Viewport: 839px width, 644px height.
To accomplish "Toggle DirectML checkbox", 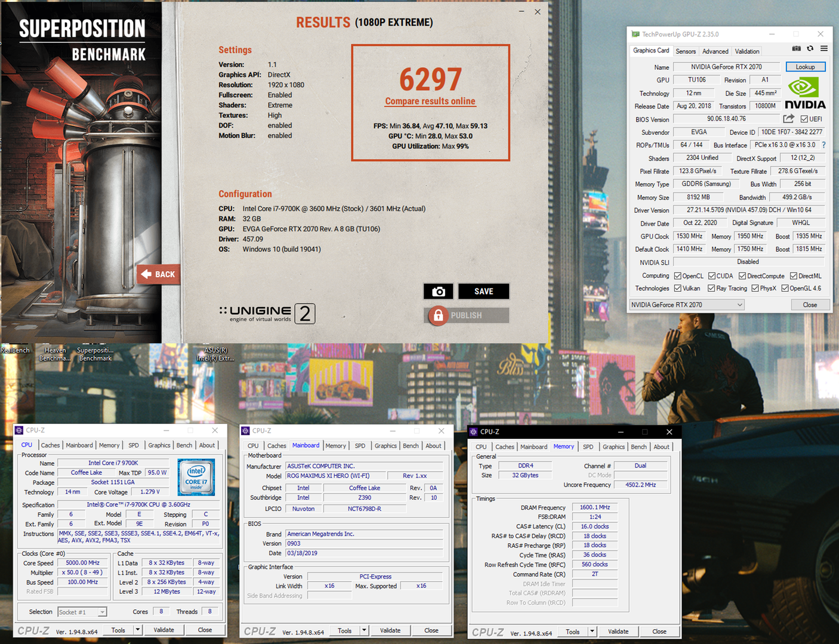I will point(794,276).
